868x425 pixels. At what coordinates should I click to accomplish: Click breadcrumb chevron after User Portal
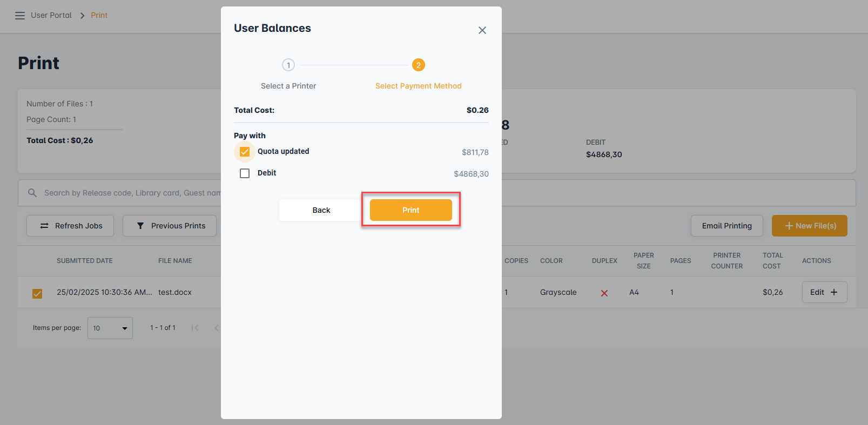[x=83, y=16]
